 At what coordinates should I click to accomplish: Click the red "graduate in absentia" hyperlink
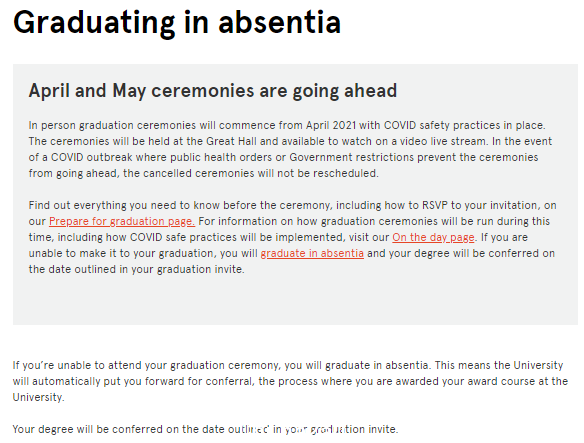[x=312, y=253]
